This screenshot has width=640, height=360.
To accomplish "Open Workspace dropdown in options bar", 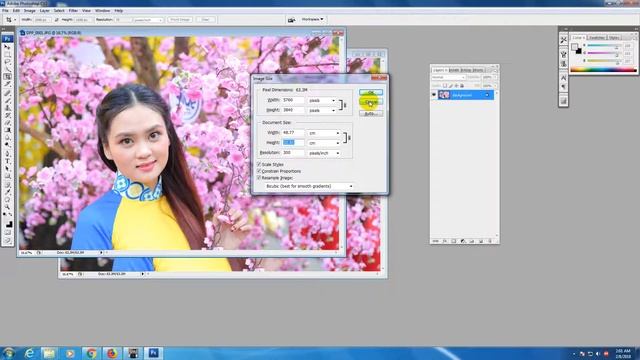I will tap(313, 19).
